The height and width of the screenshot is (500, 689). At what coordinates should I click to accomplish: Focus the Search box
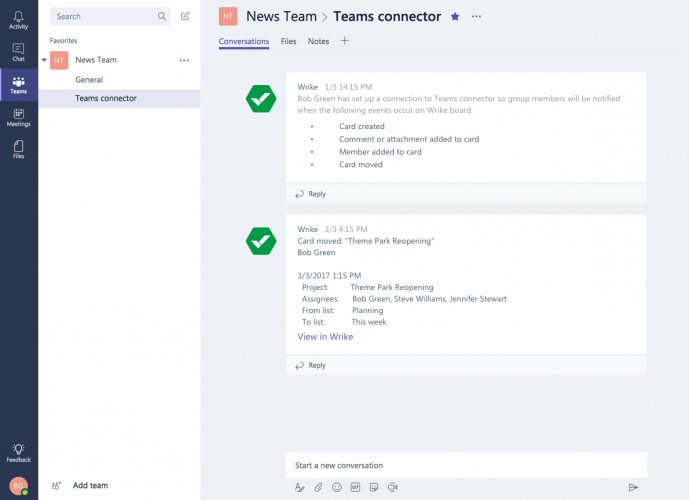click(x=110, y=16)
